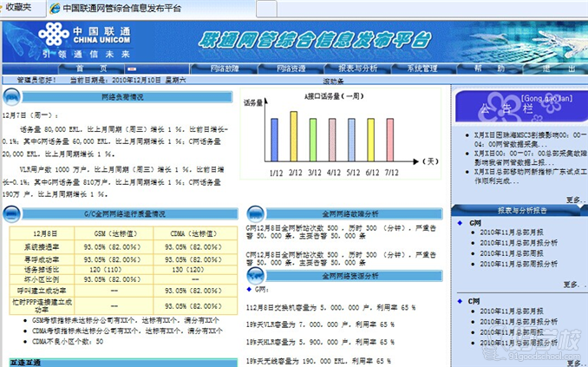Click the China Unicom logo in banner

point(85,41)
